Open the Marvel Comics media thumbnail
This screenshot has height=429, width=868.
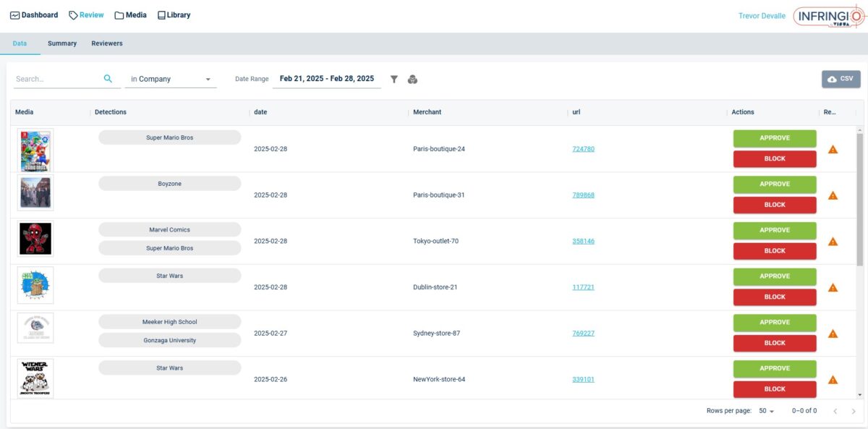35,239
